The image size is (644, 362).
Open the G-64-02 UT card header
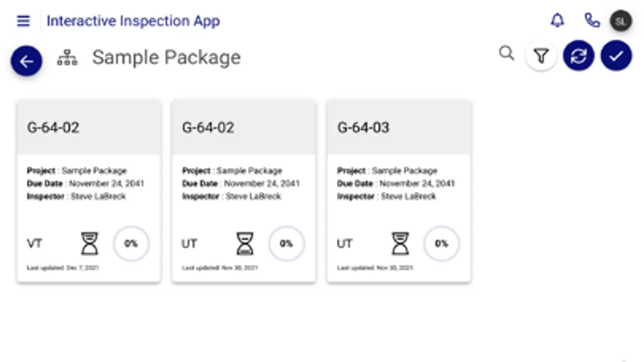pos(244,128)
